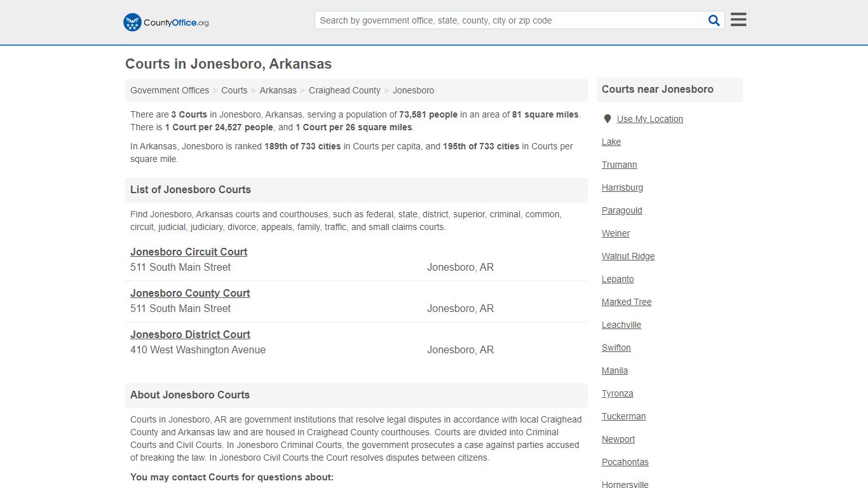Click the 73,581 people statistic

(x=428, y=114)
